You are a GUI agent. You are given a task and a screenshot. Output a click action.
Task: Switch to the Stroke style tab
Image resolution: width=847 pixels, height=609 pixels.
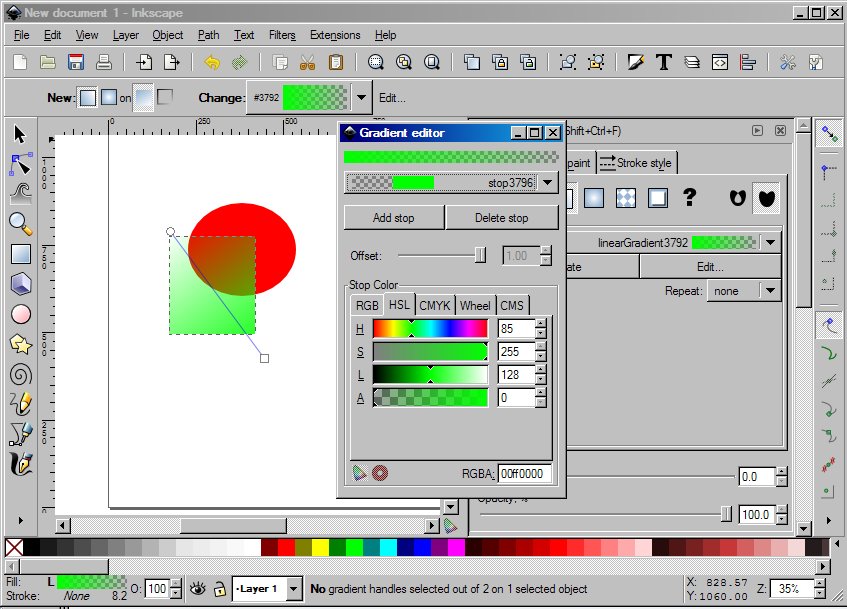(x=637, y=162)
